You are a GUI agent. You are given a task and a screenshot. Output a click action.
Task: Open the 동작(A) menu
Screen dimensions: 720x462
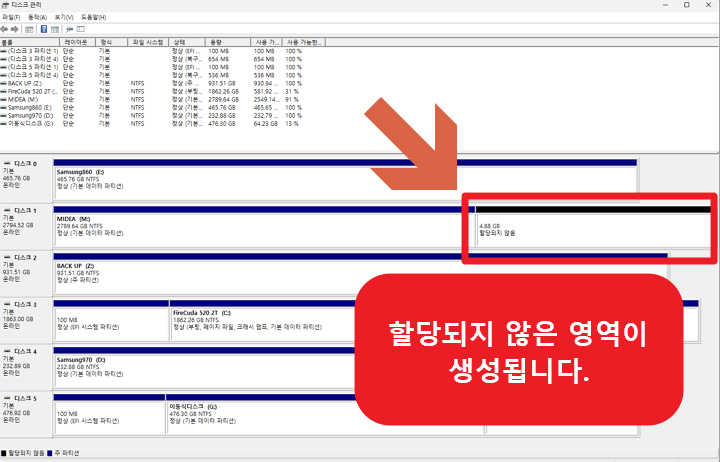(37, 17)
